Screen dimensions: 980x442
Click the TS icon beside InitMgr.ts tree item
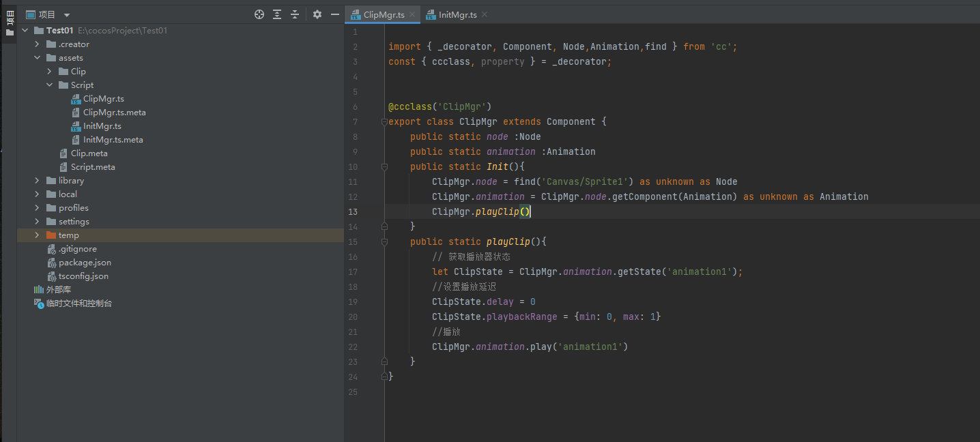tap(76, 126)
